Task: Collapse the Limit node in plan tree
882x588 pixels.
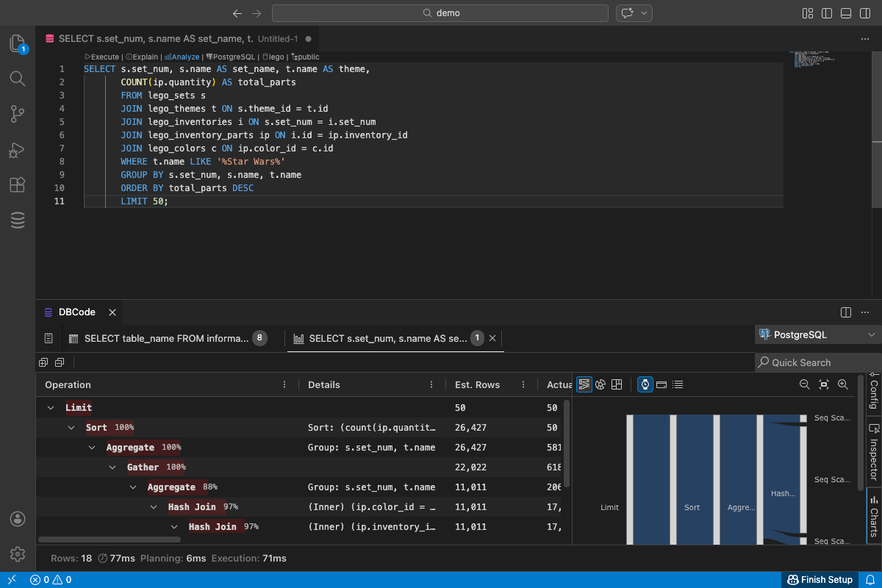Action: [51, 407]
